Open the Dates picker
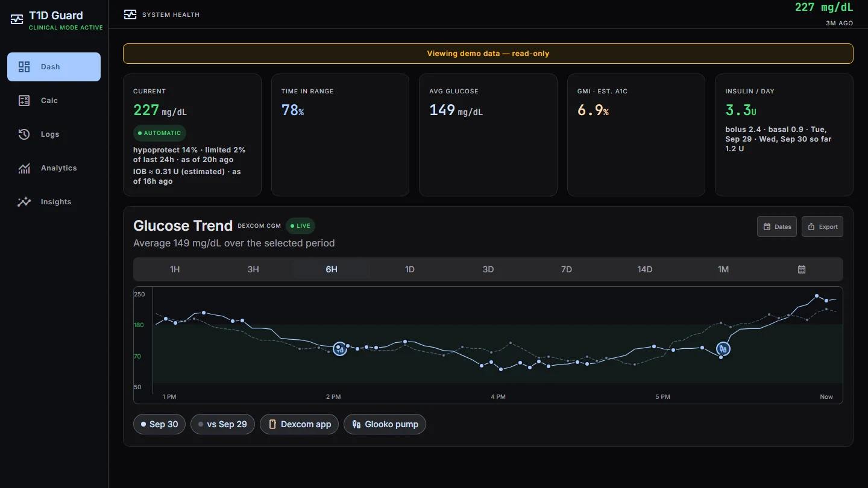 777,227
